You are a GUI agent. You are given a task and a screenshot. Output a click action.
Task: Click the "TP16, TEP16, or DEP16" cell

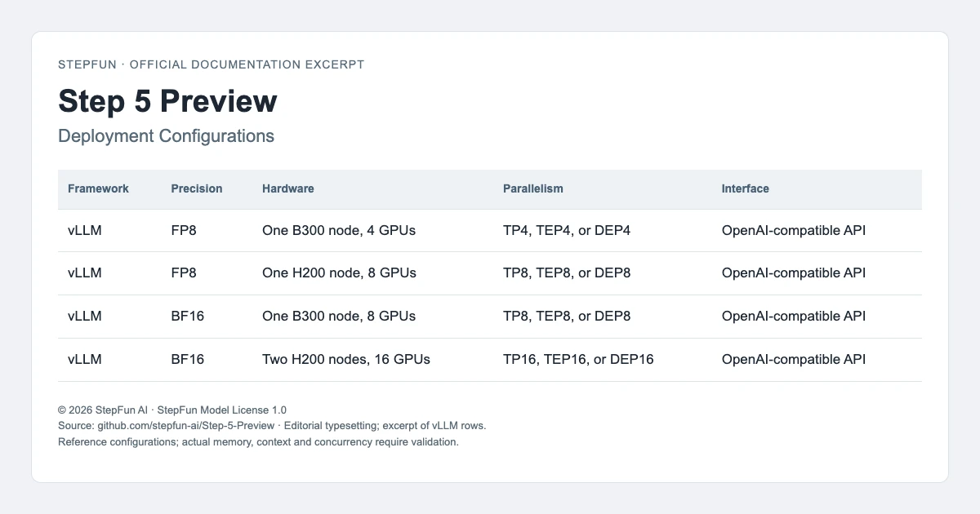pos(578,359)
